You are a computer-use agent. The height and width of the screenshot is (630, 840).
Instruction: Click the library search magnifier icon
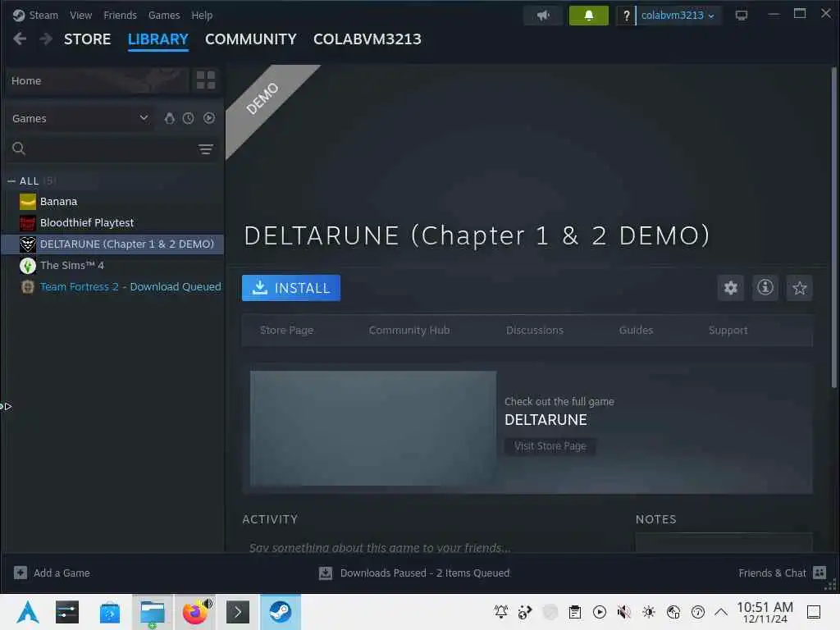tap(19, 148)
